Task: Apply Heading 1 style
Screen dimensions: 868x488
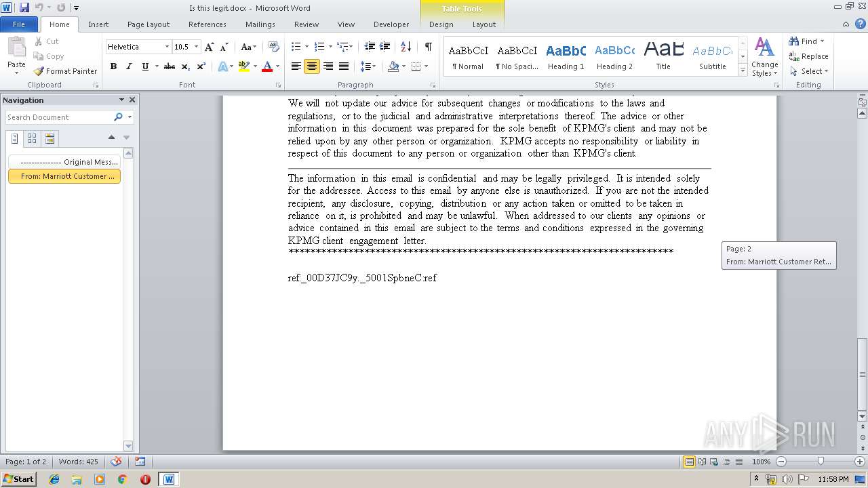Action: (x=566, y=57)
